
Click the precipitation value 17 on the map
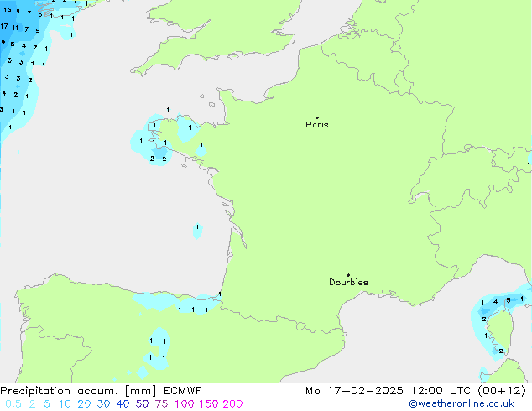point(4,26)
